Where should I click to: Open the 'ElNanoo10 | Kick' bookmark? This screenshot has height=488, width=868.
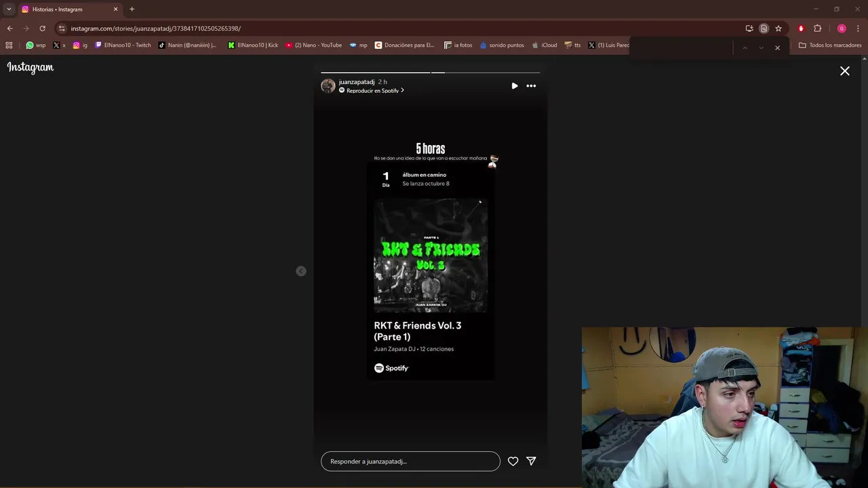coord(253,45)
